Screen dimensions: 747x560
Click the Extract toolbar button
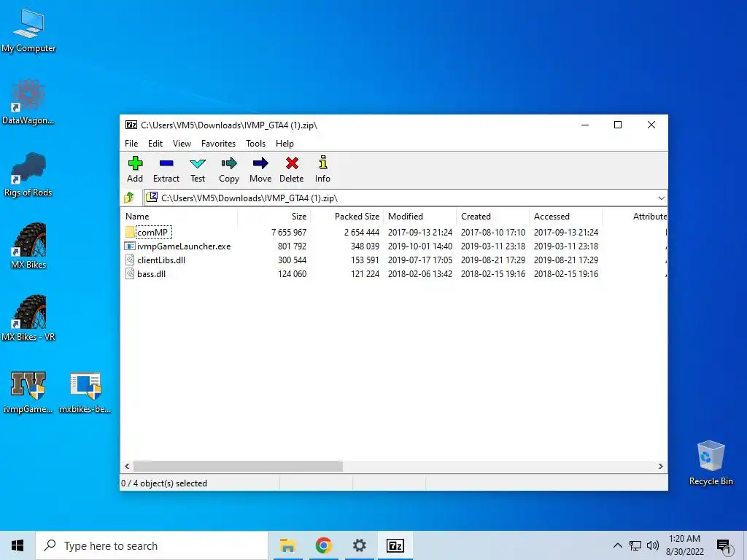[166, 169]
